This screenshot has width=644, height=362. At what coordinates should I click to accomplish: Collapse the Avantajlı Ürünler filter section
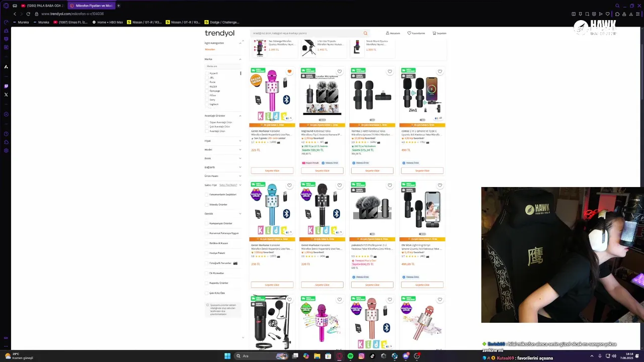click(x=240, y=116)
